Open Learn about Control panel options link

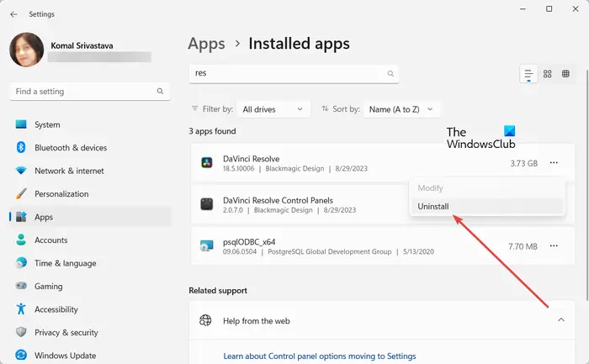[x=319, y=356]
